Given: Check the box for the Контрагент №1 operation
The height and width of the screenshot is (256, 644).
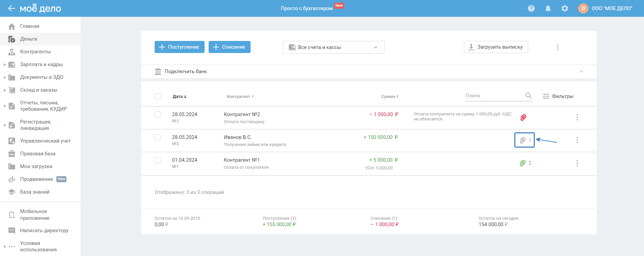Looking at the screenshot, I should [158, 160].
